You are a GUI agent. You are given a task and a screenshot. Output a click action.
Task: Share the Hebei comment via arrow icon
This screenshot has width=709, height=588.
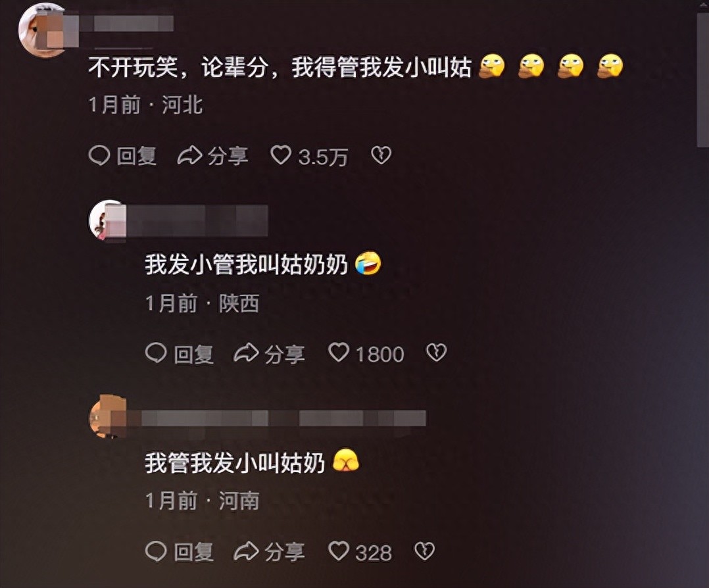pyautogui.click(x=189, y=155)
